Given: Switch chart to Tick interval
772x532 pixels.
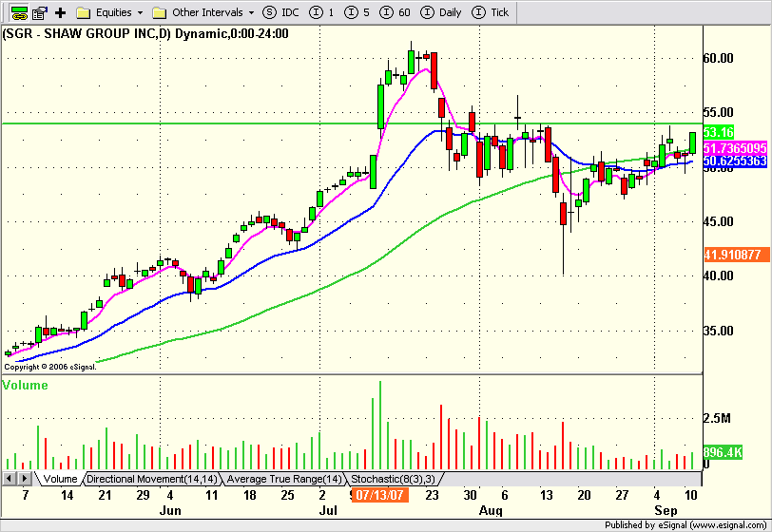Looking at the screenshot, I should pyautogui.click(x=490, y=12).
